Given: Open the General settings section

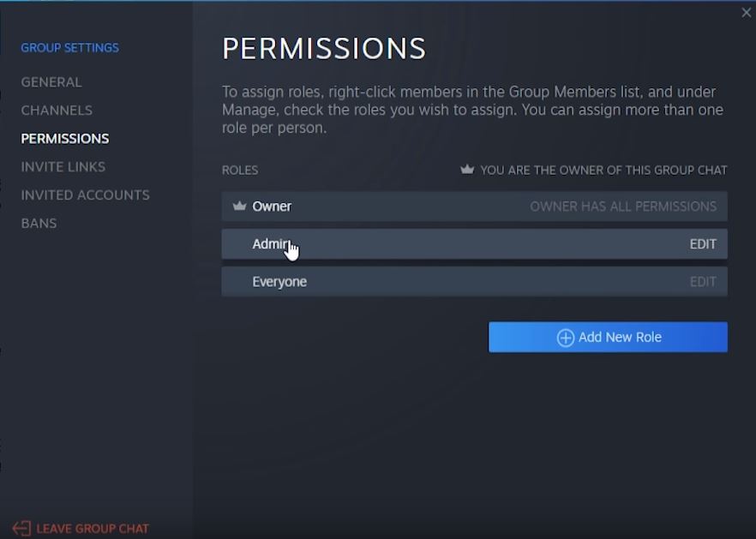Looking at the screenshot, I should tap(51, 82).
